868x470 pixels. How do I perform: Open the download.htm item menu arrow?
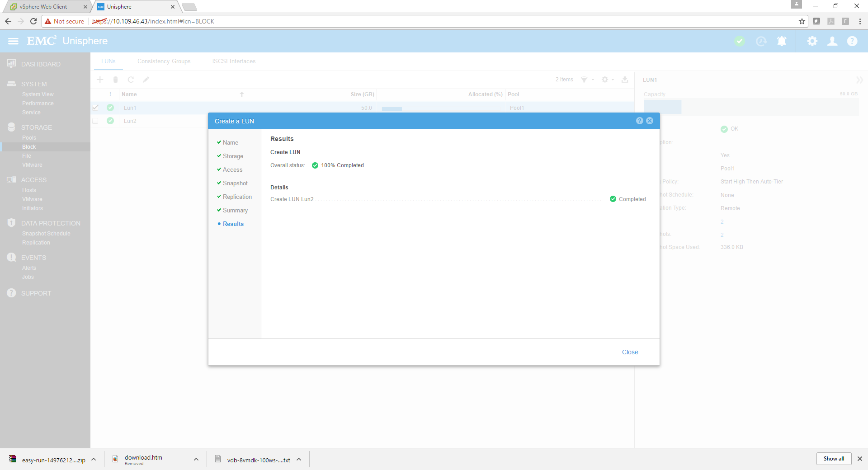coord(196,459)
